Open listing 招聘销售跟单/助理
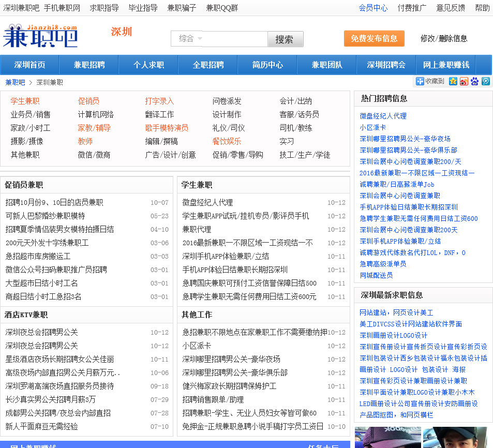 [x=213, y=399]
